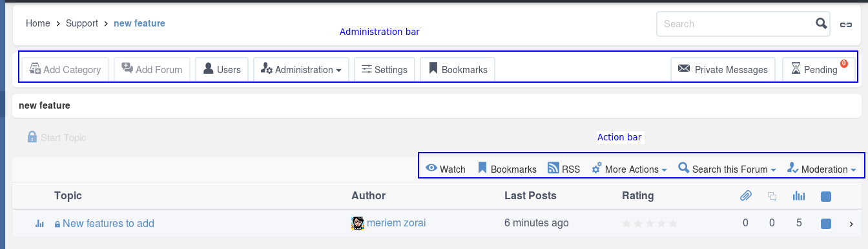Image resolution: width=868 pixels, height=249 pixels.
Task: Click the permalink chain icon beside search
Action: (845, 25)
